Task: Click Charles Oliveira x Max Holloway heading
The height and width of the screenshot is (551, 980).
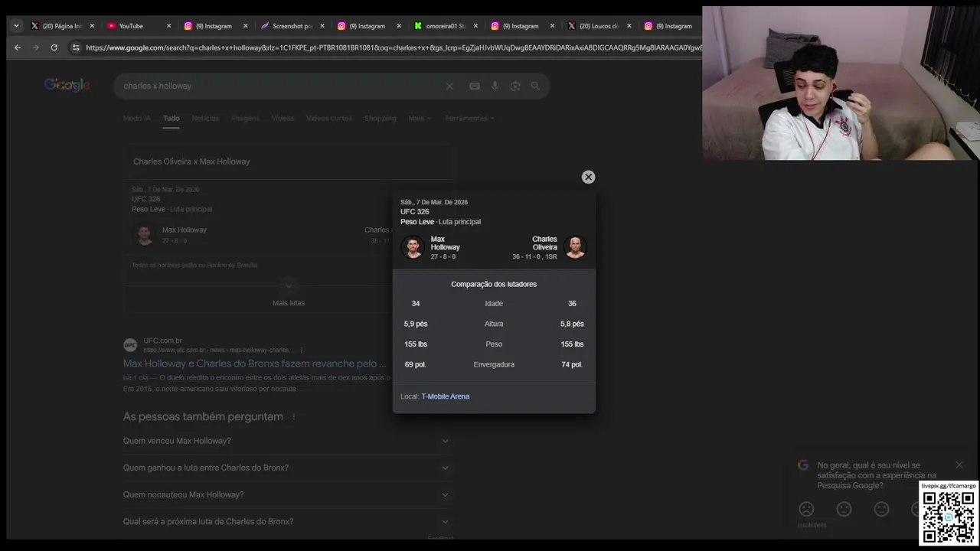Action: coord(191,161)
